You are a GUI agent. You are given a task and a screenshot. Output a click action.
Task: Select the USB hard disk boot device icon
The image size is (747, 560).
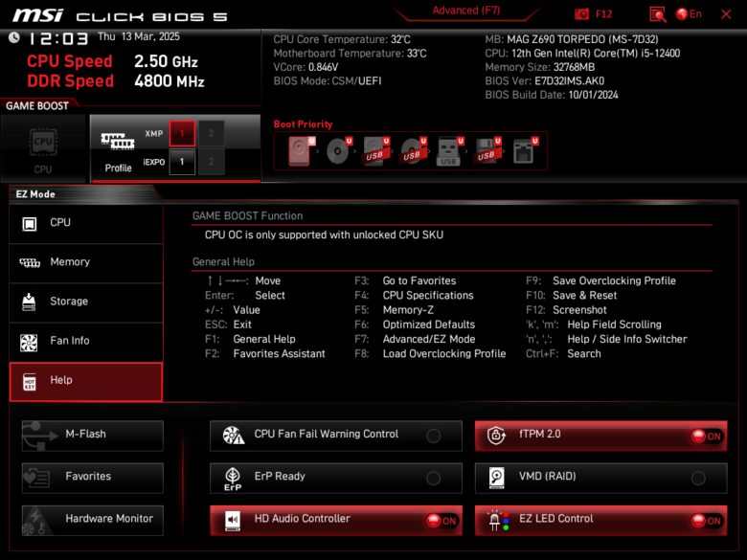376,151
